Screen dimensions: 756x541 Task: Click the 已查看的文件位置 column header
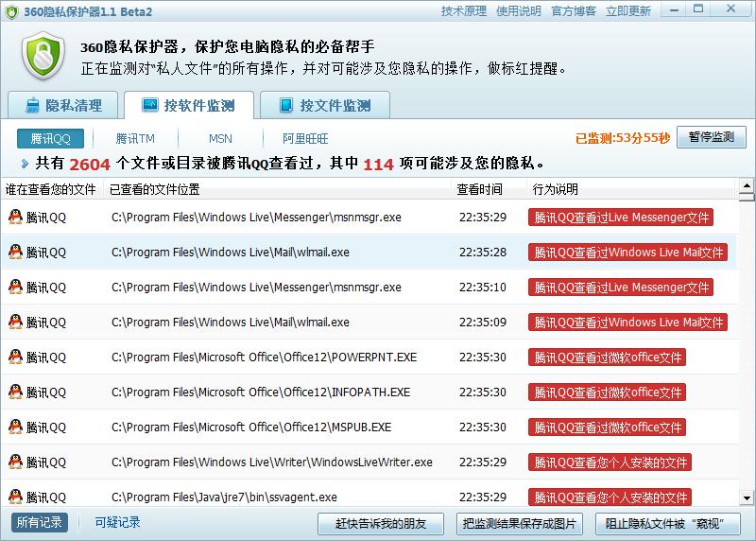(278, 189)
